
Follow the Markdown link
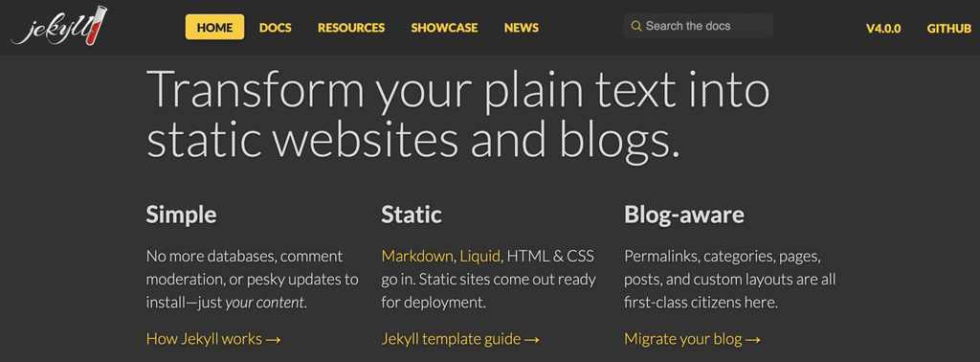[x=417, y=256]
